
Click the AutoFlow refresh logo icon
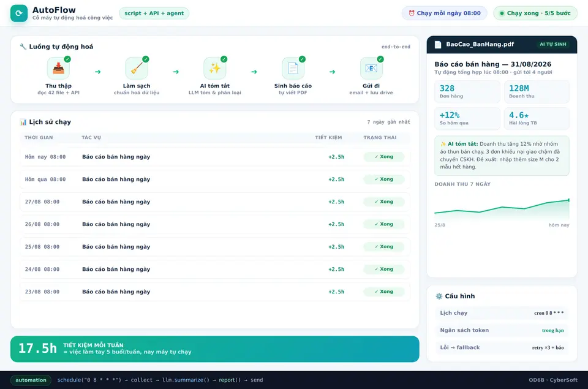[19, 13]
